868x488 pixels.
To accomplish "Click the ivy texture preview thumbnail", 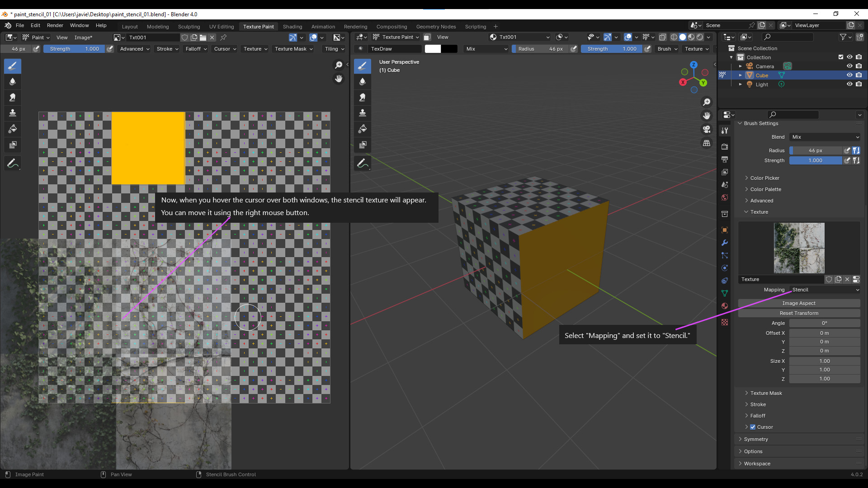I will (x=799, y=248).
